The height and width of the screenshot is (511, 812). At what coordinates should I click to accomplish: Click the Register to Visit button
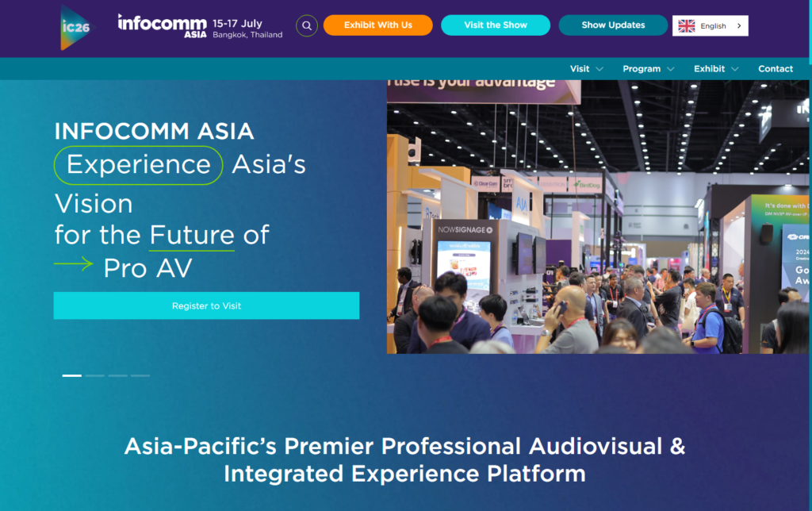pyautogui.click(x=206, y=305)
